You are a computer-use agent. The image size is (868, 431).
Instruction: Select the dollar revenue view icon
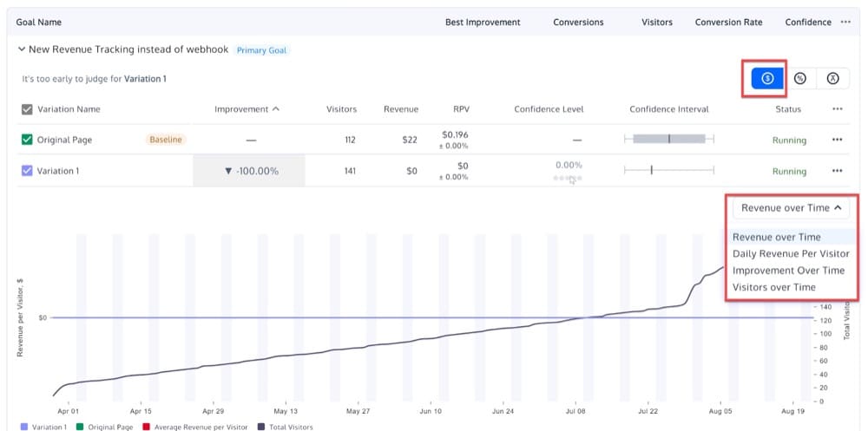767,78
